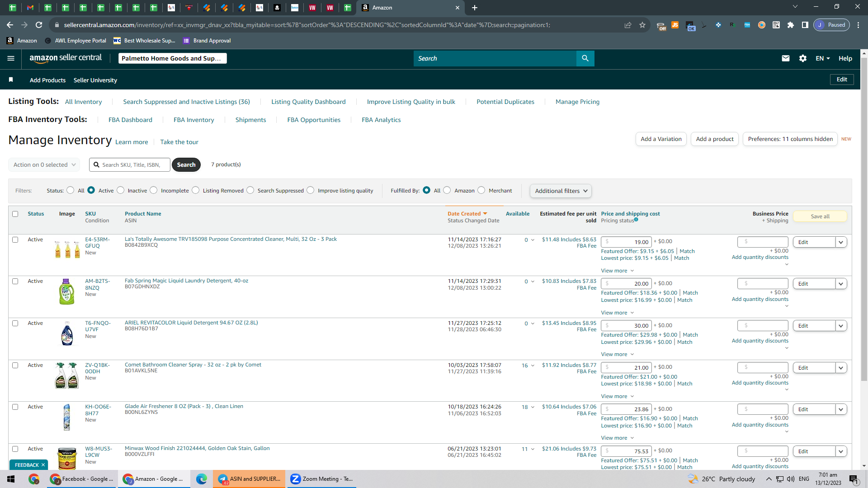Check the ARIEL REVITACOLOR row checkbox
This screenshot has width=868, height=488.
click(15, 323)
